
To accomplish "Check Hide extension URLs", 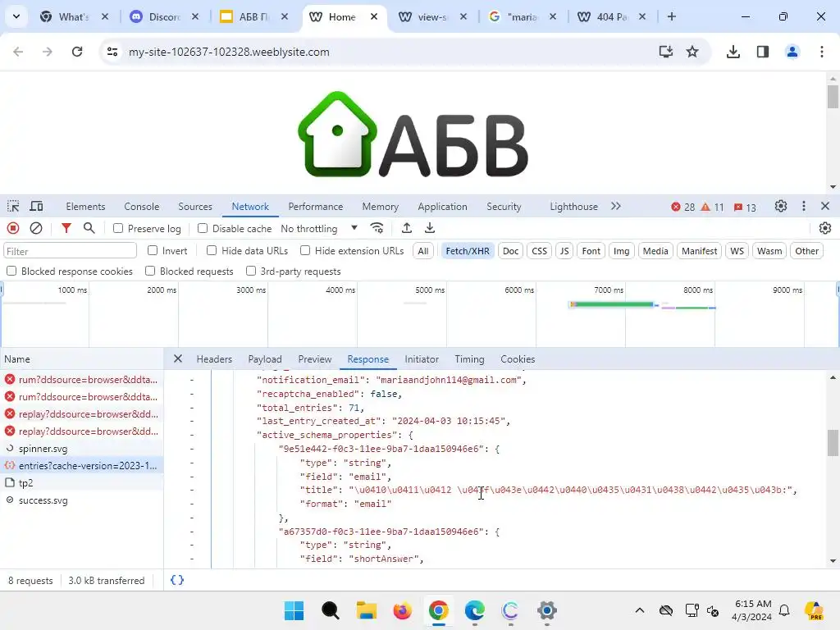I will point(305,250).
